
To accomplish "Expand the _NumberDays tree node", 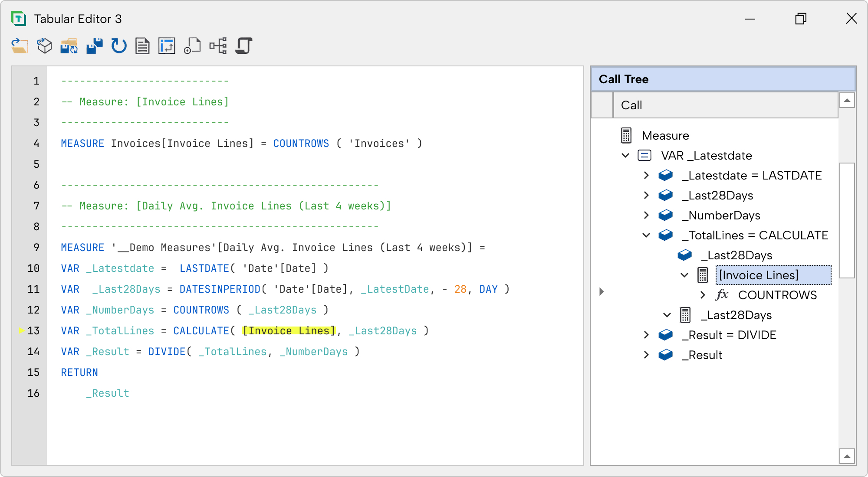I will tap(646, 215).
